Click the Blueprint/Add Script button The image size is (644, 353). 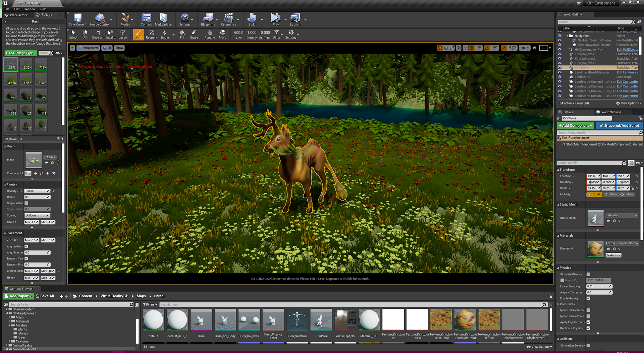619,126
